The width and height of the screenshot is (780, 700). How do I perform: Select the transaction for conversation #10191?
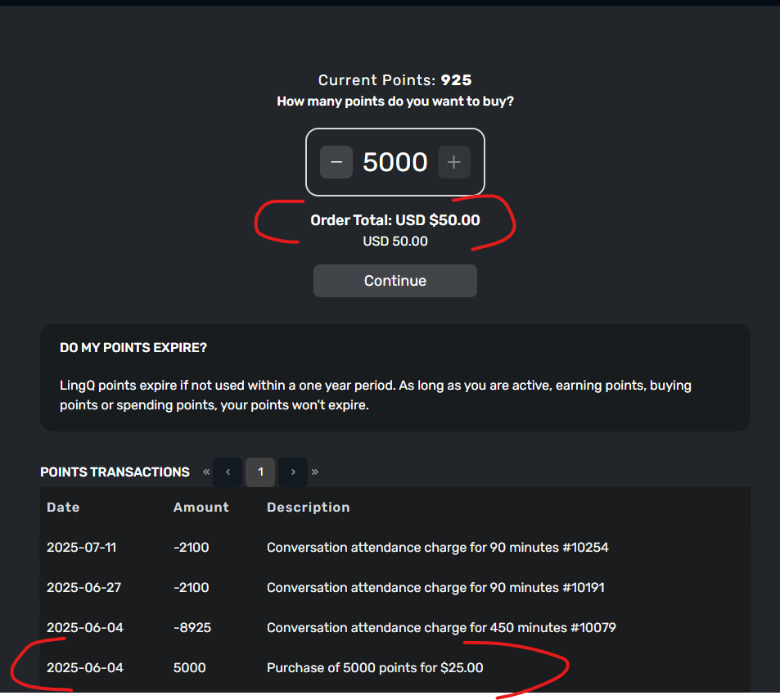(x=395, y=588)
